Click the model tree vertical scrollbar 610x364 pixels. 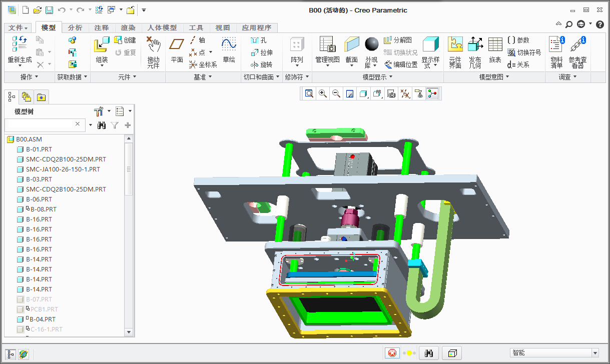tap(129, 170)
